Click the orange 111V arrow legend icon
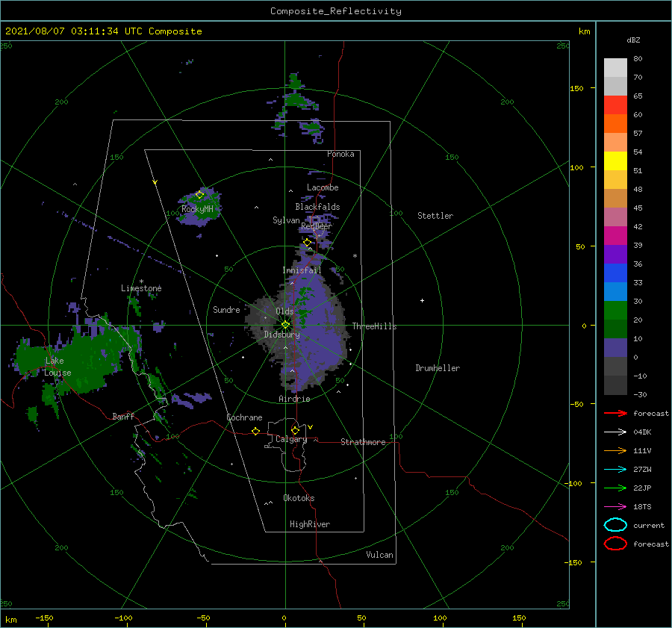The width and height of the screenshot is (672, 628). [x=615, y=450]
